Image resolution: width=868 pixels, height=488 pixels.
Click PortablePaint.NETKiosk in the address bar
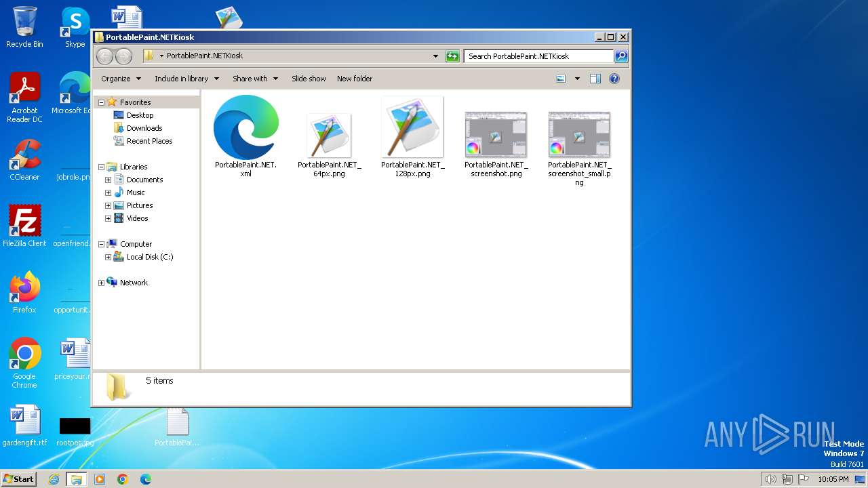[205, 56]
